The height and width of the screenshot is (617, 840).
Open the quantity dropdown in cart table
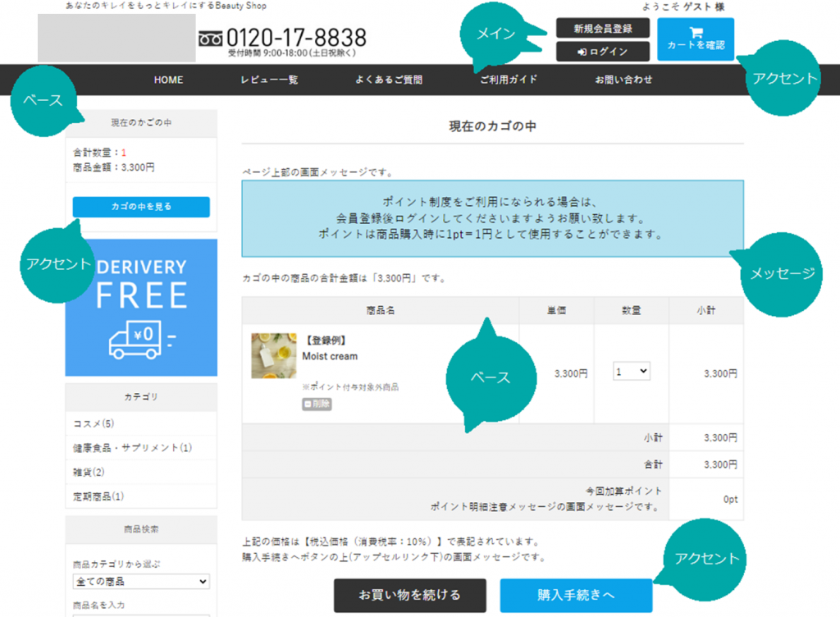[632, 372]
